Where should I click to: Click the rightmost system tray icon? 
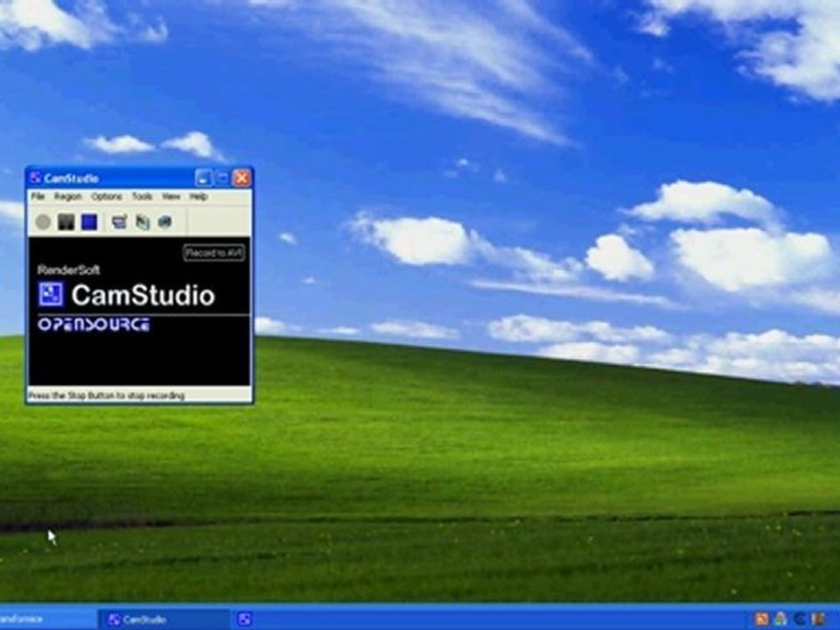818,619
